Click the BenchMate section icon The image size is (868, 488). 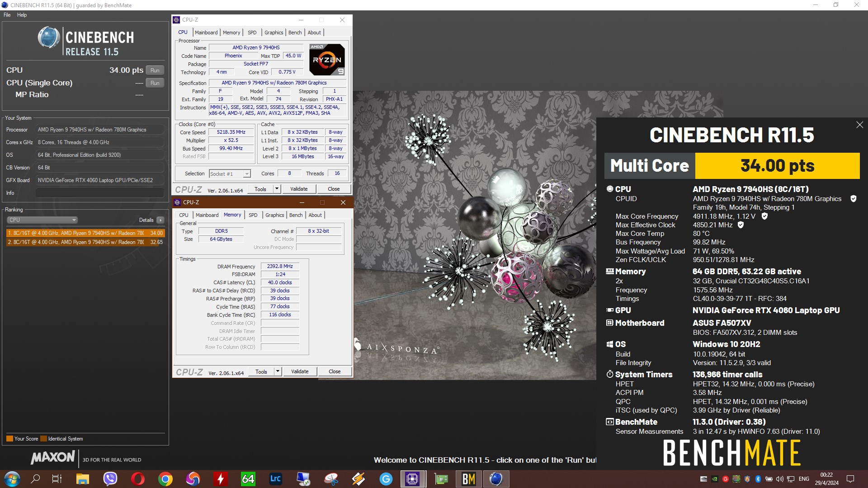coord(610,422)
